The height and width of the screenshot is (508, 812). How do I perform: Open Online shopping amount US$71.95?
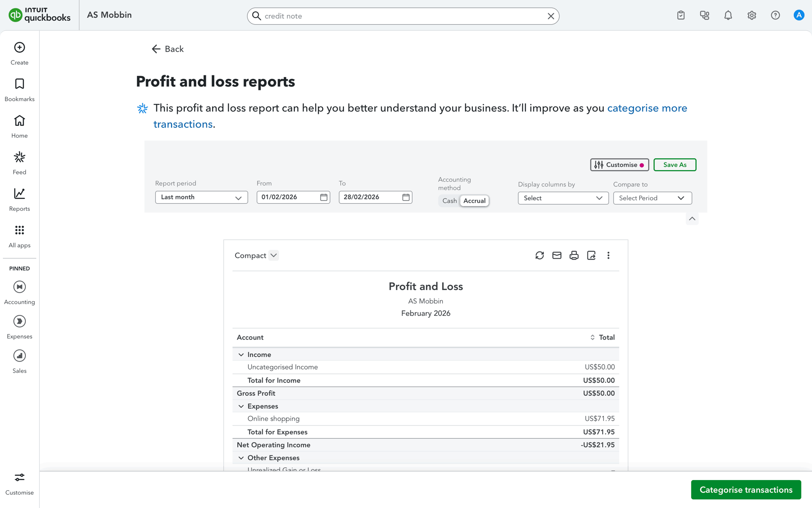click(x=600, y=419)
